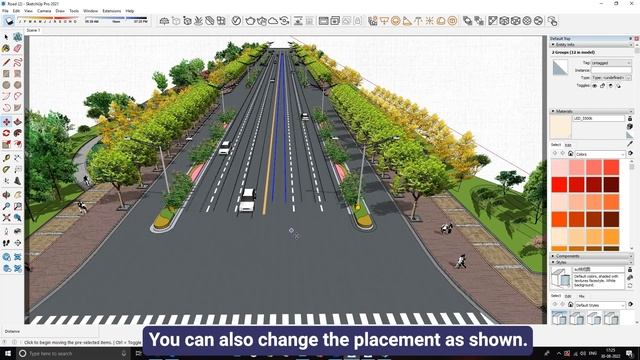Select the Orbit tool

[6, 195]
